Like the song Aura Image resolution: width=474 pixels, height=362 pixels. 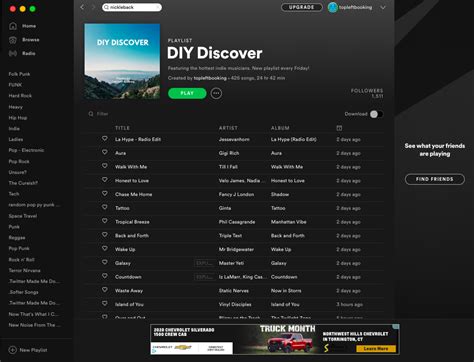pyautogui.click(x=105, y=152)
